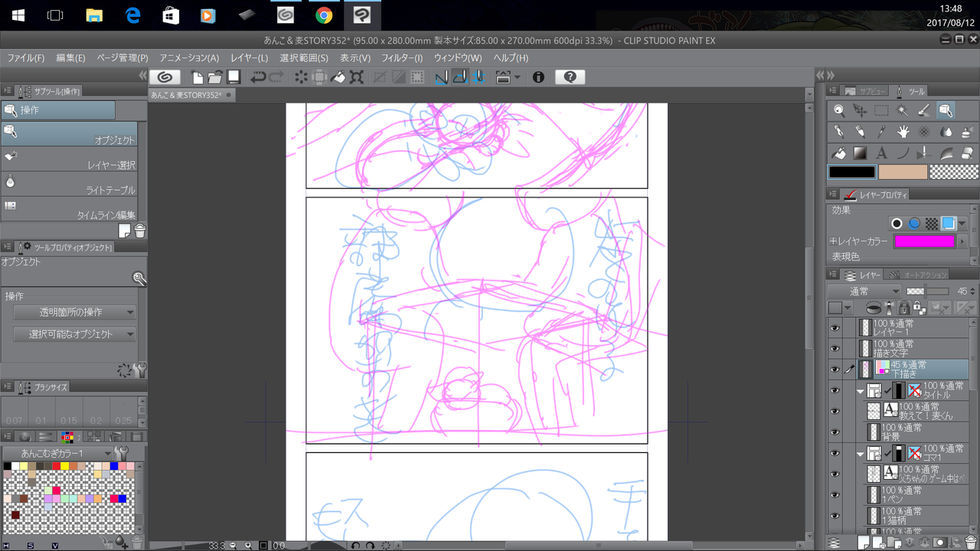Open the Windows Start menu

pos(18,15)
